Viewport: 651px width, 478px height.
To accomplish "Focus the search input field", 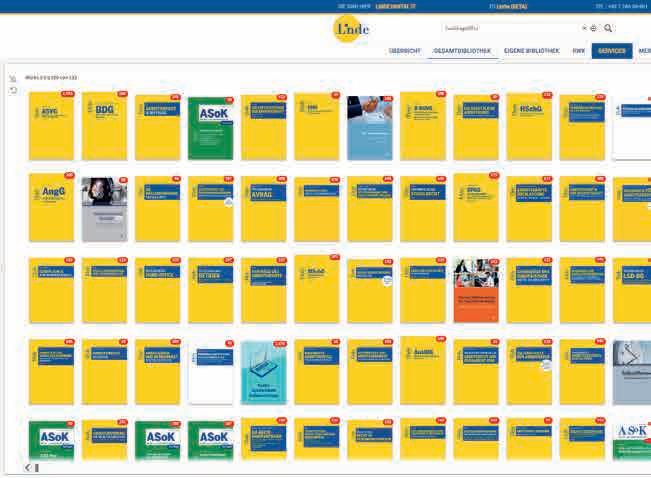I will 510,28.
